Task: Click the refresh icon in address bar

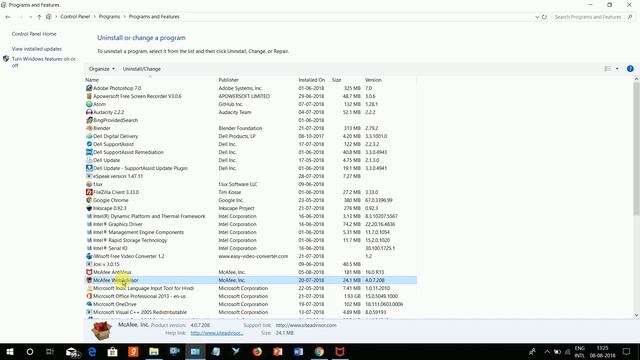Action: click(544, 17)
